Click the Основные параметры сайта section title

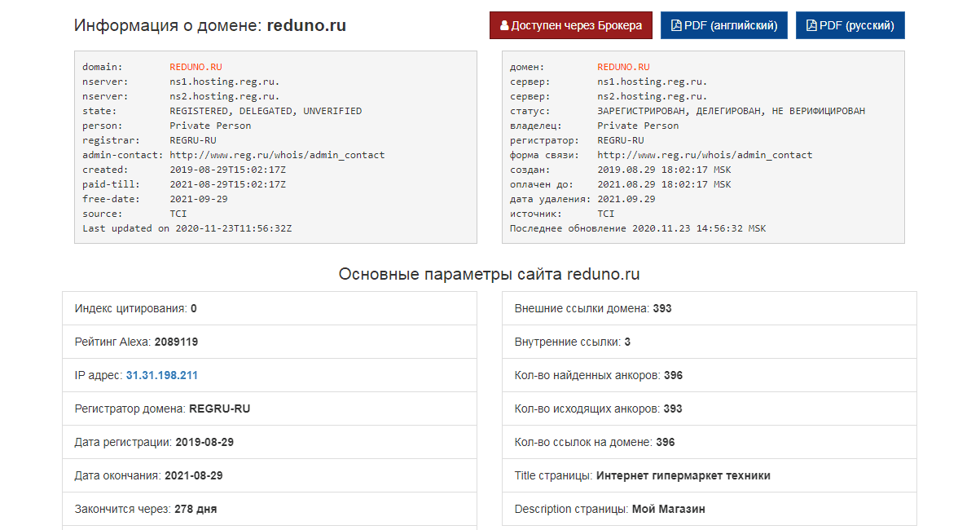(x=490, y=275)
